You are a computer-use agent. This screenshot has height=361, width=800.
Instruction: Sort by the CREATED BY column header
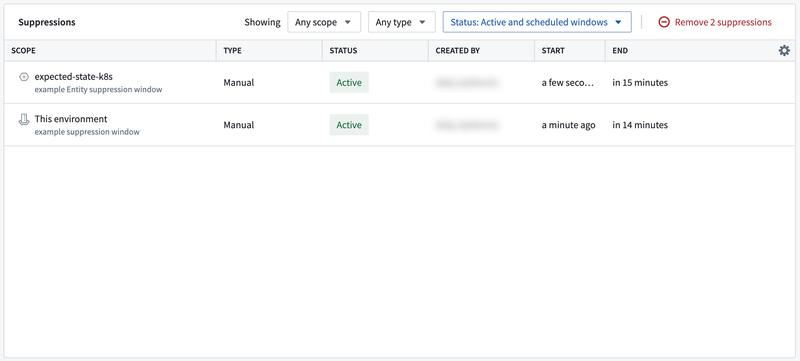[458, 51]
